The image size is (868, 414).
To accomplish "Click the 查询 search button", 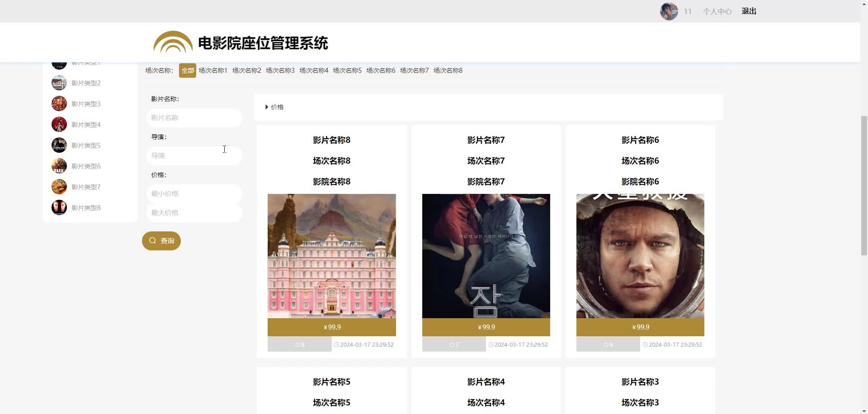I will pos(161,241).
